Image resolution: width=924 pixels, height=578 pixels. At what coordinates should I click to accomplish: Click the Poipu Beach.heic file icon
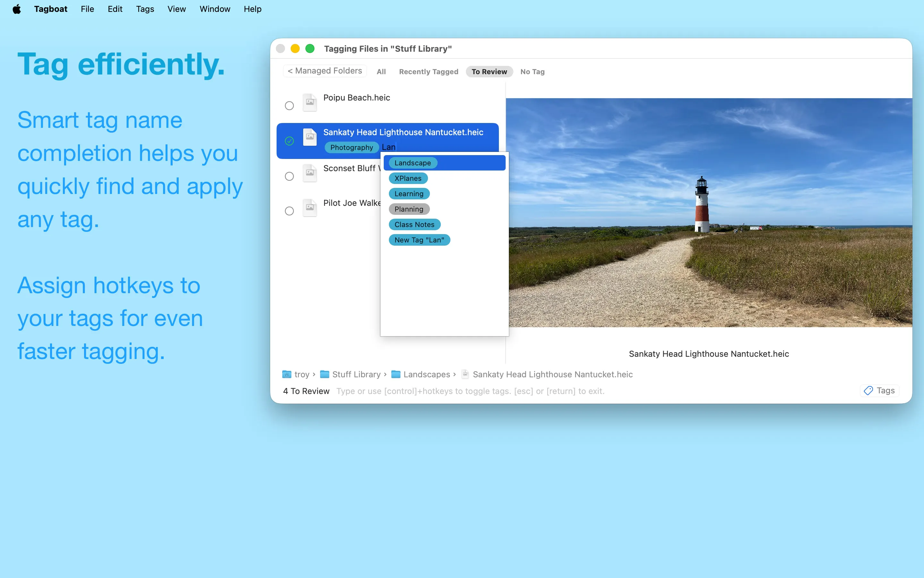pos(310,102)
